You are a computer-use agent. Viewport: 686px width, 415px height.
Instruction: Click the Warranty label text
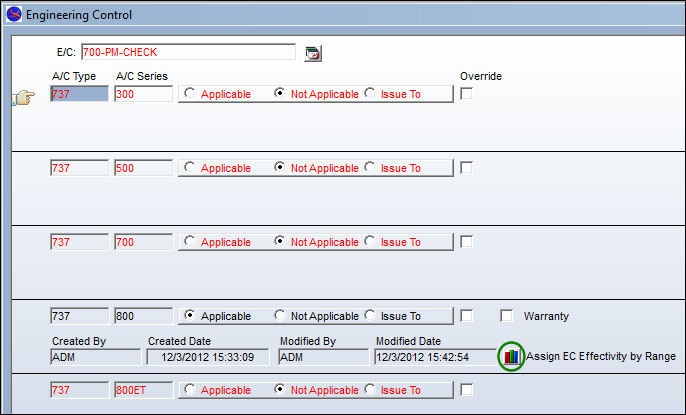tap(546, 316)
